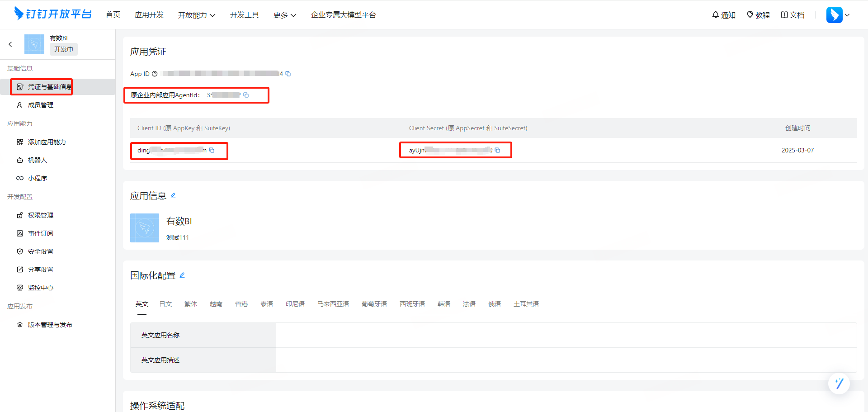The width and height of the screenshot is (868, 412).
Task: Click the App ID help icon
Action: point(155,74)
